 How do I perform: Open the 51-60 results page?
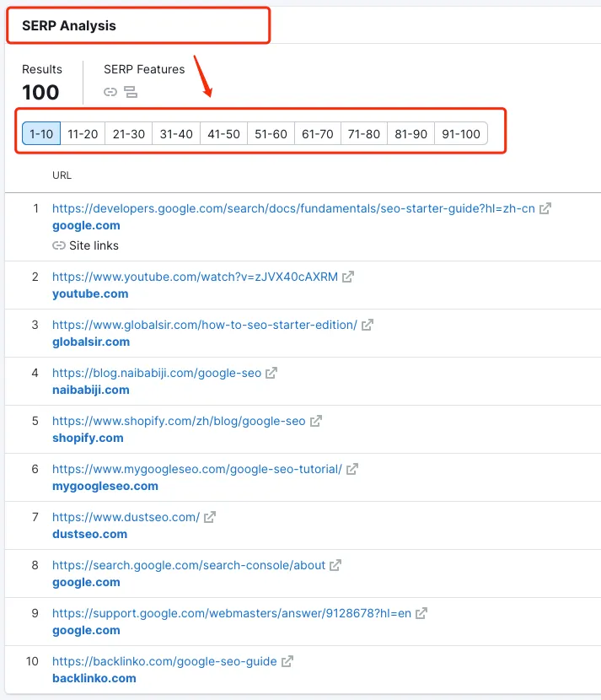point(271,133)
